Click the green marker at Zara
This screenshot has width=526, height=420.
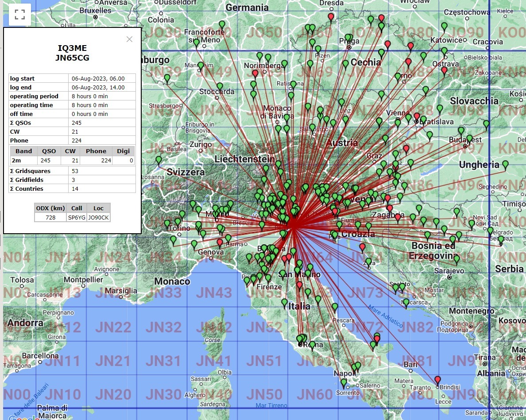click(x=369, y=263)
